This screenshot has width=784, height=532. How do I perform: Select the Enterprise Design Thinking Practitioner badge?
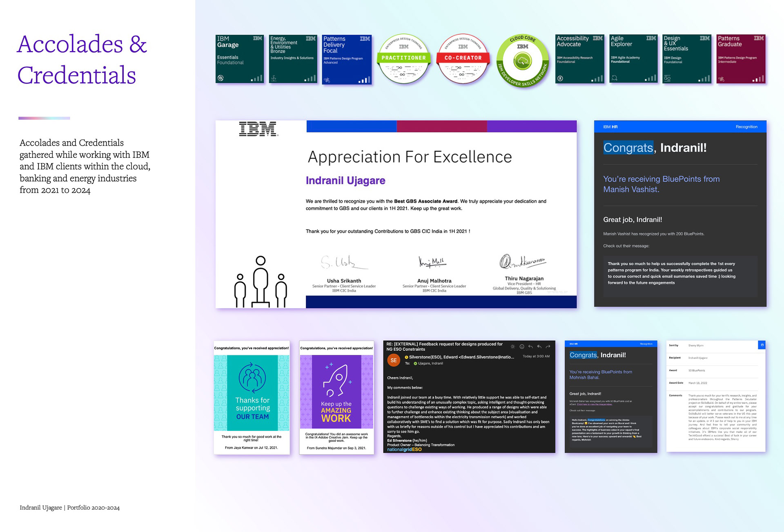[403, 59]
